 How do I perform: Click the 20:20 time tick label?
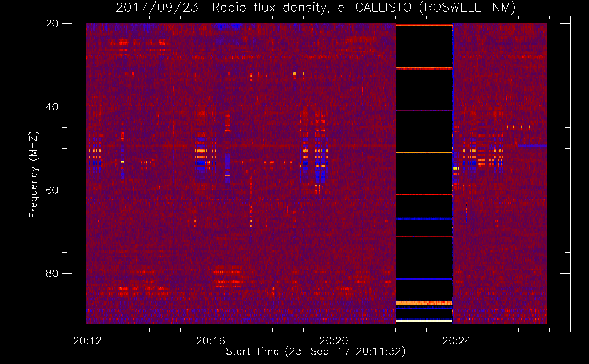click(x=334, y=341)
